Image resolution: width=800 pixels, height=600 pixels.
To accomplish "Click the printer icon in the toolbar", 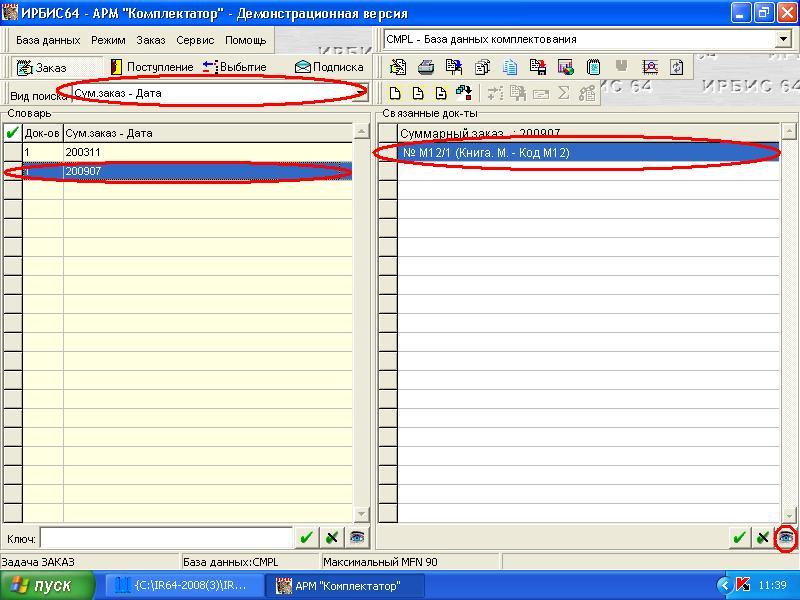I will 426,67.
